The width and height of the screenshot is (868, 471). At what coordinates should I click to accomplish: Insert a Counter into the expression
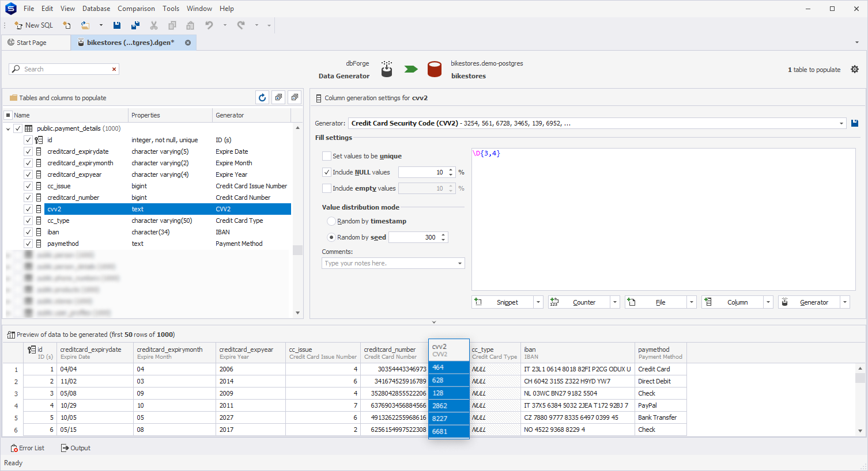click(579, 302)
